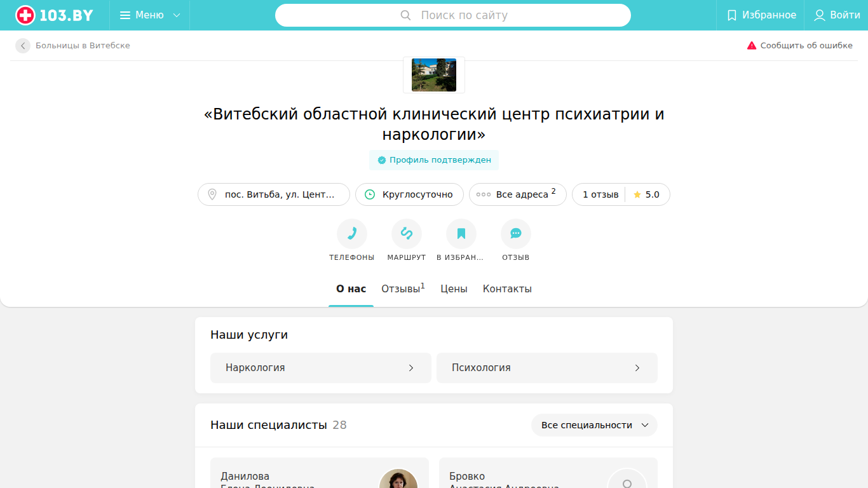Click the 103.BY red cross logo

(25, 15)
